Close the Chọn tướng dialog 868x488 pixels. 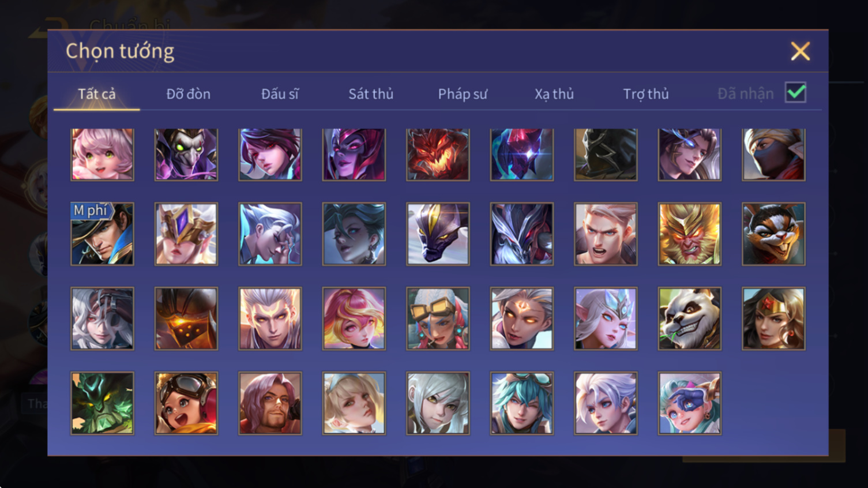(800, 51)
